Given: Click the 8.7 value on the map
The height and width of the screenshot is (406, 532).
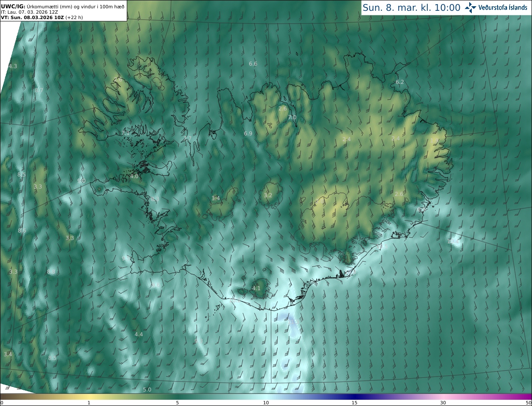Looking at the screenshot, I should tap(39, 90).
